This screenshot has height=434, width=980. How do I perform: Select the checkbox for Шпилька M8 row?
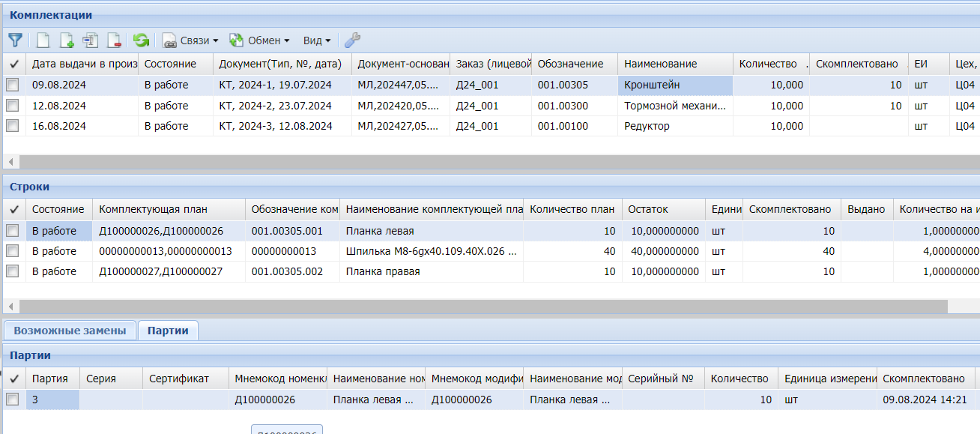click(13, 251)
